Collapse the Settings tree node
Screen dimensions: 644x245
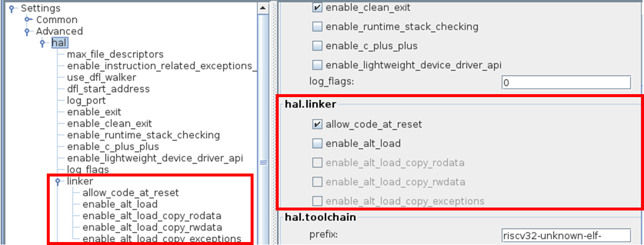pyautogui.click(x=11, y=8)
